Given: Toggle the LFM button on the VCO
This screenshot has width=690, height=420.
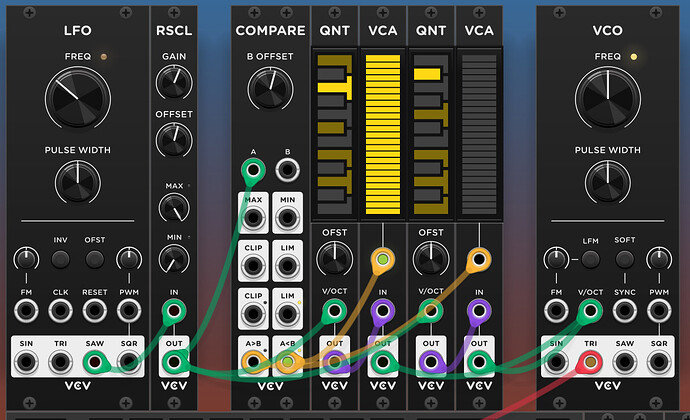Looking at the screenshot, I should (x=590, y=259).
